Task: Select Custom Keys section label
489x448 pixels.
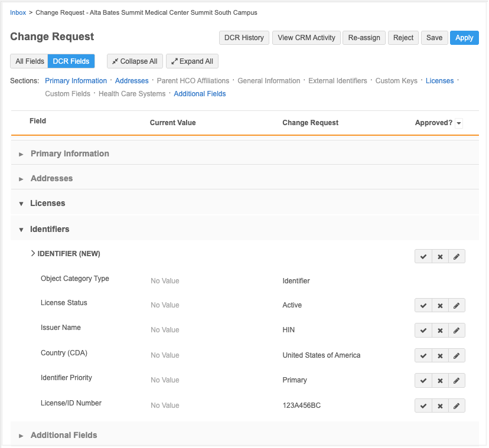Action: 396,81
